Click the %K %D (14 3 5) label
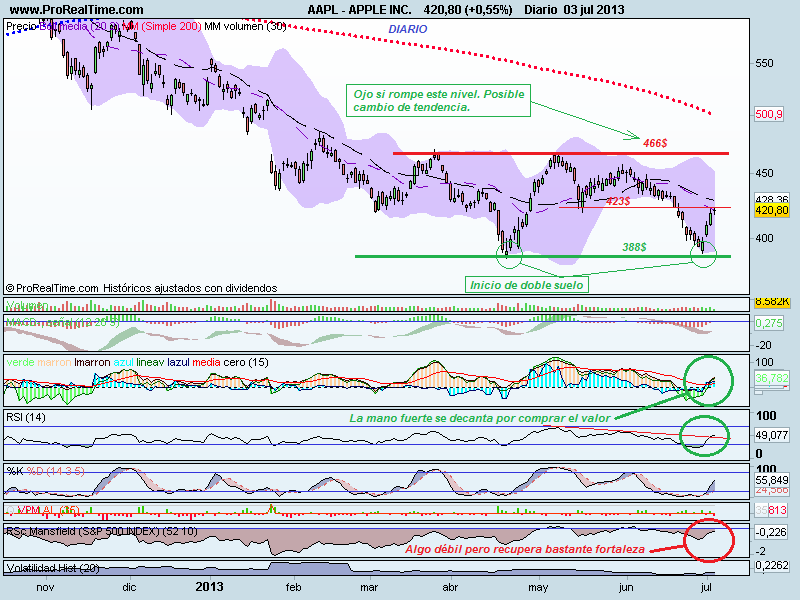 pos(45,471)
